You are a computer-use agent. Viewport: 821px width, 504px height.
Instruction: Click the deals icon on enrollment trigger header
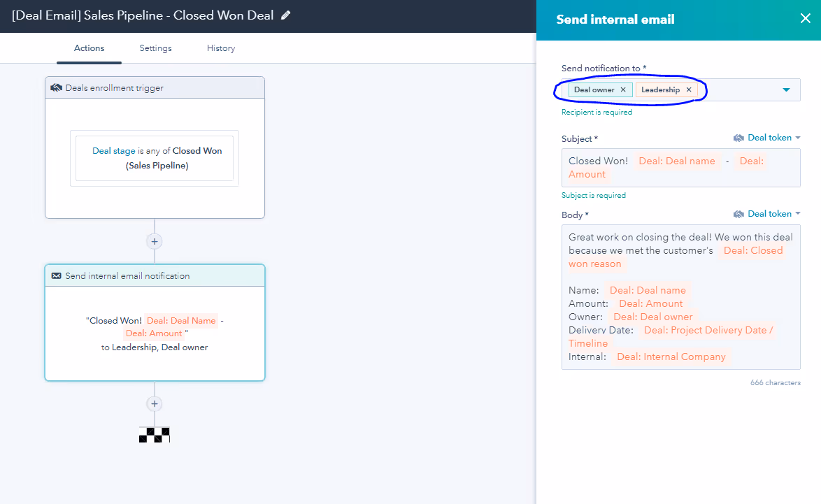[x=57, y=87]
